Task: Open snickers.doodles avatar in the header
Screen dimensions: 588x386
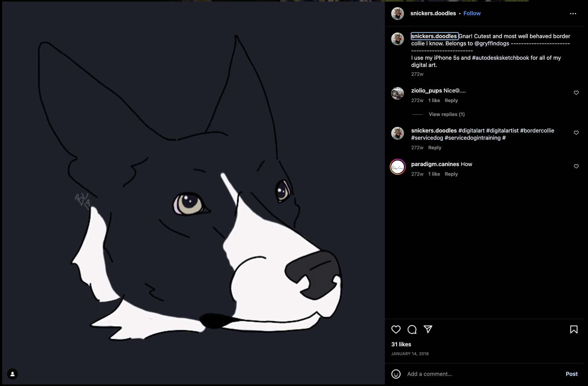Action: 398,13
